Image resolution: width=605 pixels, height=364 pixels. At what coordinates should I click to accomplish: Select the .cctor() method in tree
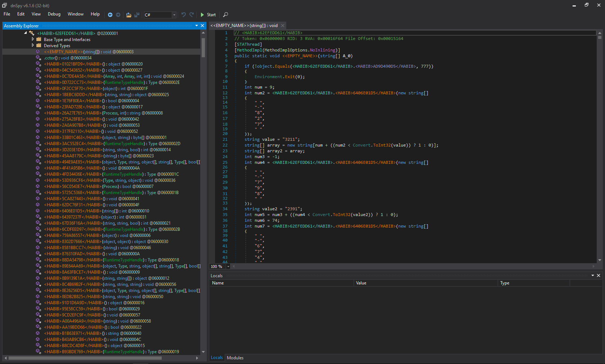(x=50, y=58)
